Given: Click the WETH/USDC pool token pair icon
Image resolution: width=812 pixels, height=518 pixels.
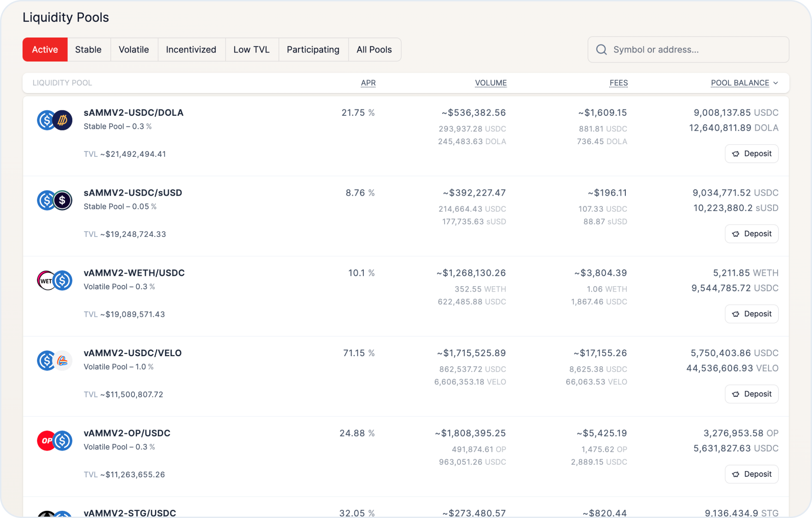Looking at the screenshot, I should pyautogui.click(x=55, y=281).
